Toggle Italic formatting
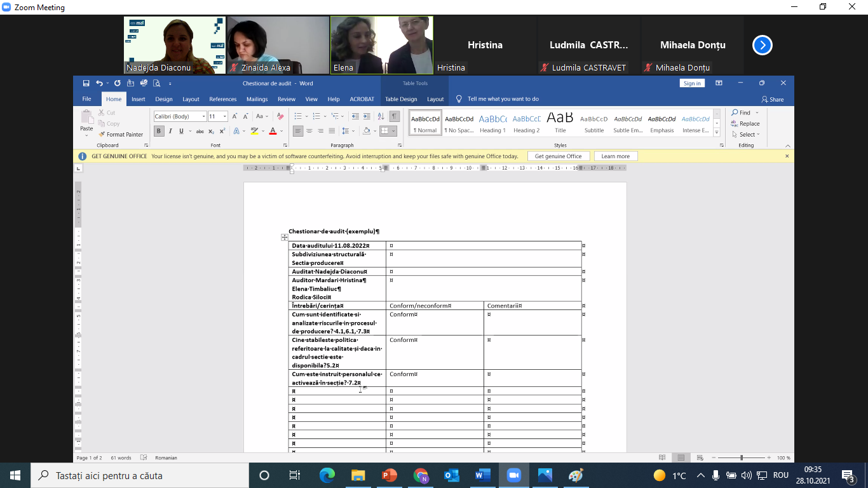The width and height of the screenshot is (868, 488). click(x=170, y=132)
